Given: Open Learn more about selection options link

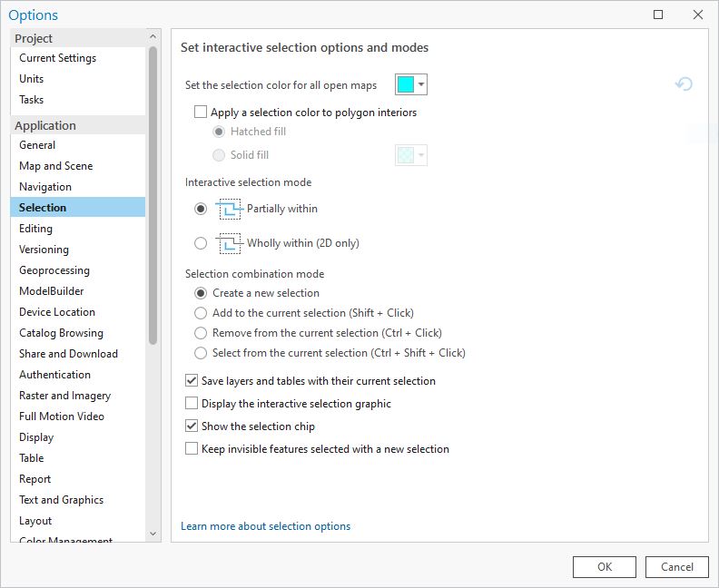Looking at the screenshot, I should point(265,526).
